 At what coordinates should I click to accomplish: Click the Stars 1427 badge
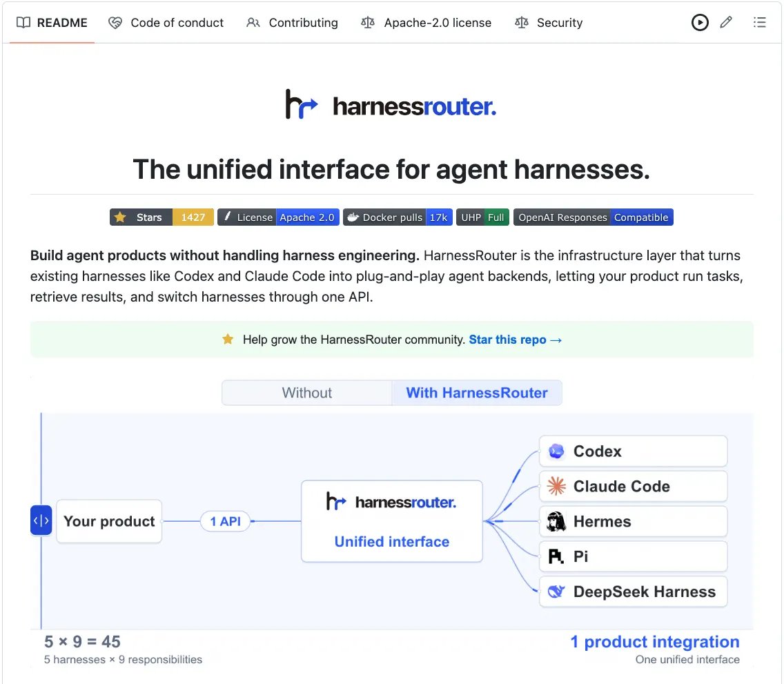coord(162,217)
